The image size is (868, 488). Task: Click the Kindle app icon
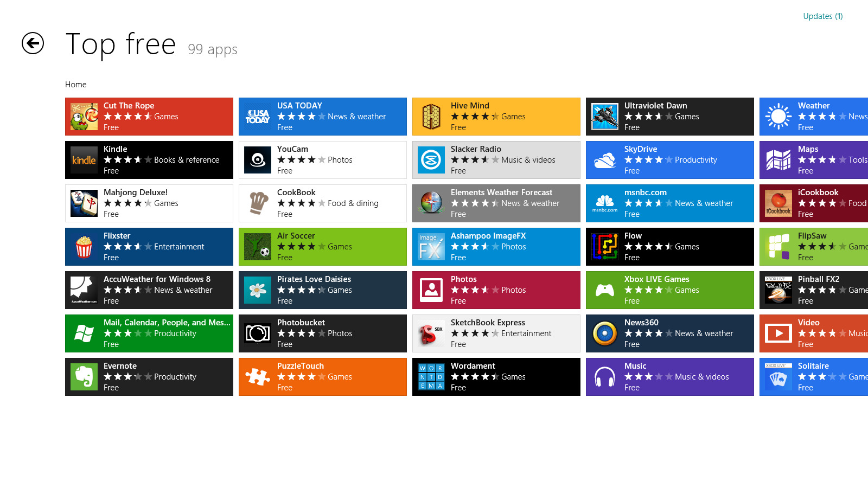click(x=84, y=160)
